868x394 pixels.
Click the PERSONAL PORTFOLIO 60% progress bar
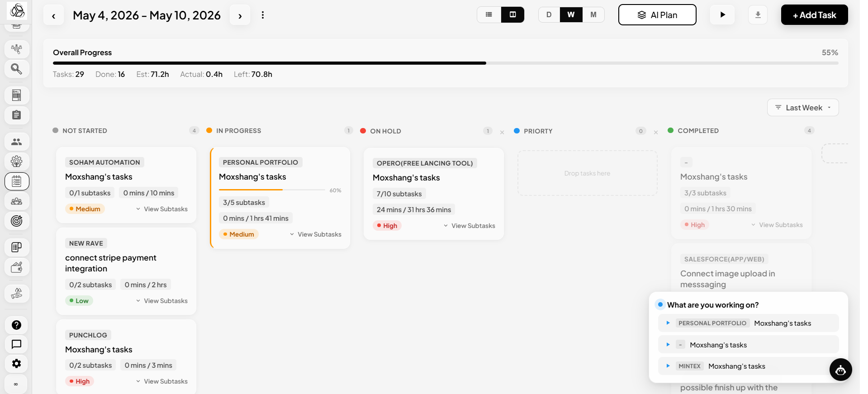(x=272, y=190)
